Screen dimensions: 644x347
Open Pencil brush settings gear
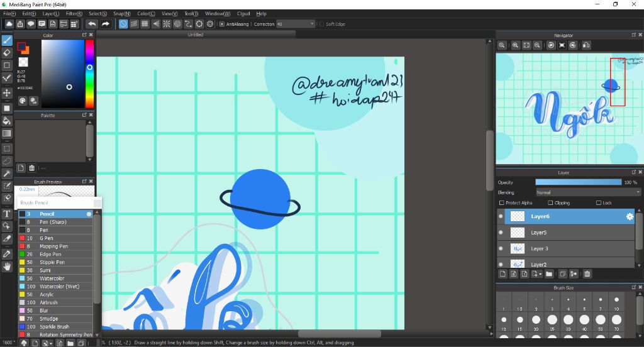(x=89, y=214)
